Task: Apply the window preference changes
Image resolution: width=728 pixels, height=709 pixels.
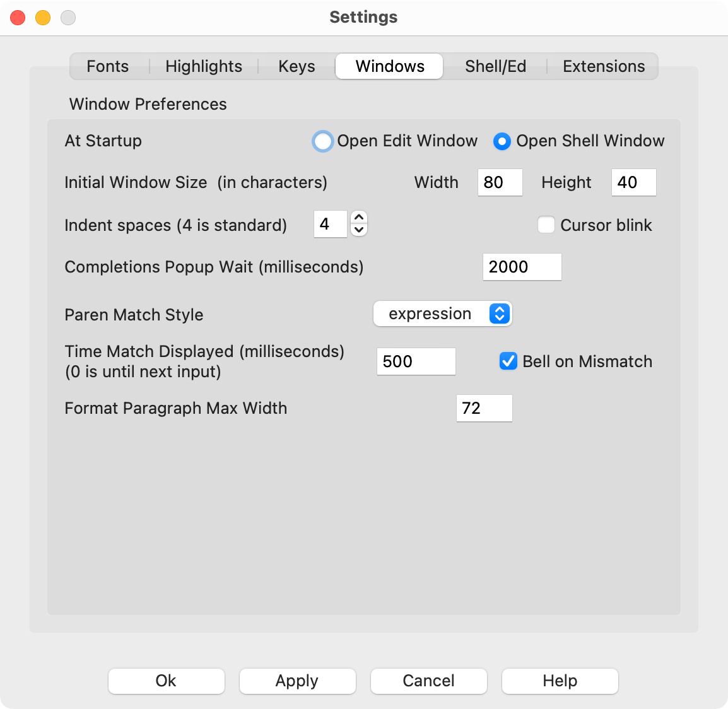Action: 297,681
